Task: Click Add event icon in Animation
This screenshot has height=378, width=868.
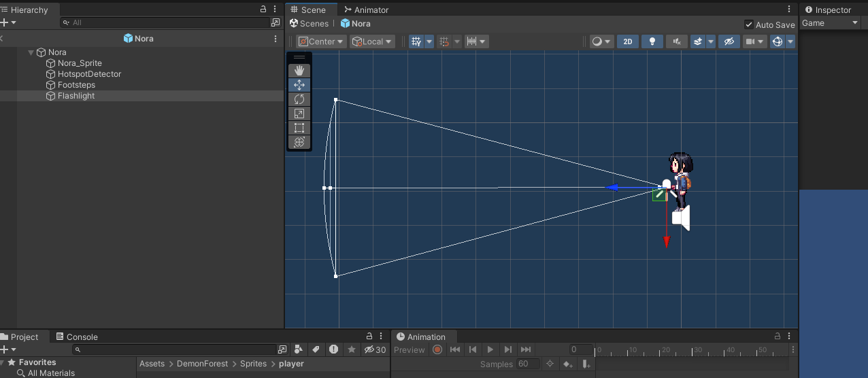Action: (x=586, y=364)
